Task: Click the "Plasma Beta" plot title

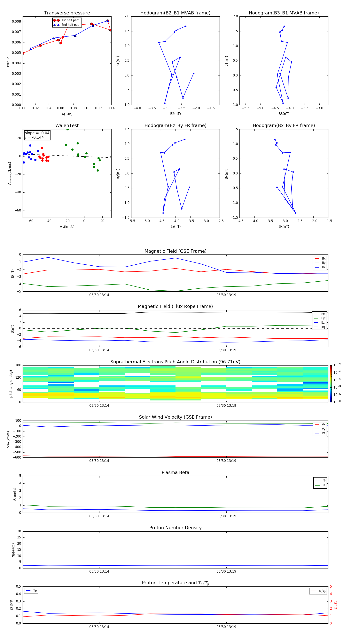Action: pyautogui.click(x=175, y=472)
